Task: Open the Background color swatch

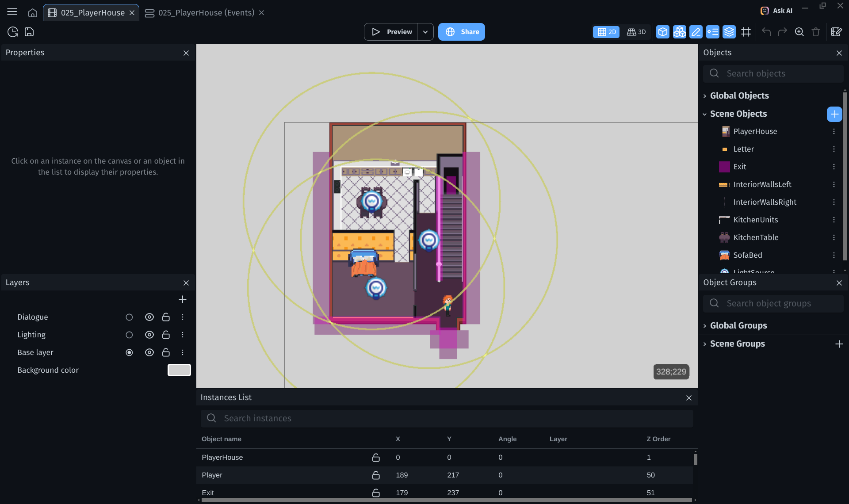Action: pyautogui.click(x=179, y=370)
